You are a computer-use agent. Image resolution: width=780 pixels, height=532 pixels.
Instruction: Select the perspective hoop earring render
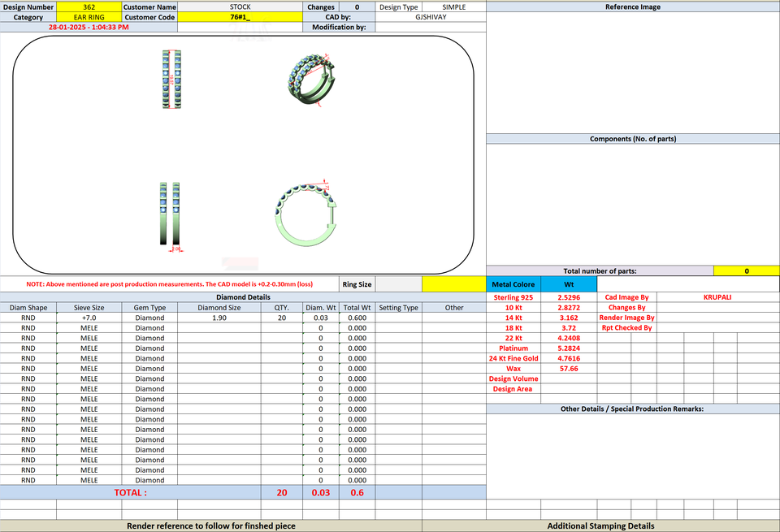[x=310, y=79]
